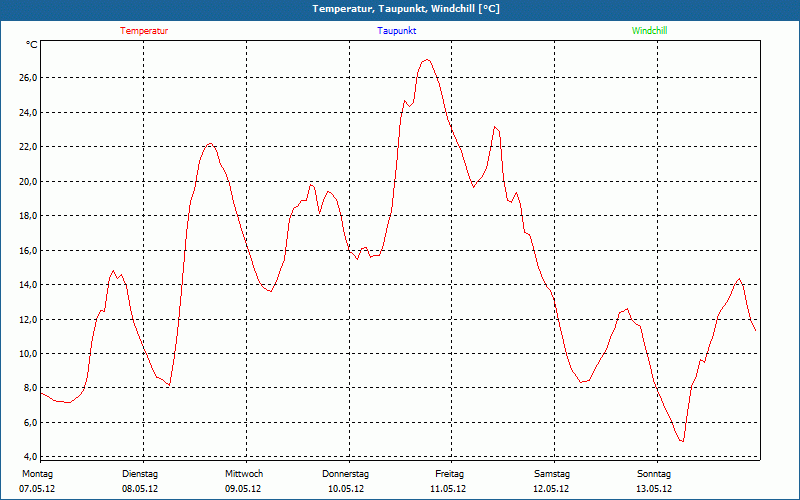Click the 20,0 y-axis value

coord(28,182)
